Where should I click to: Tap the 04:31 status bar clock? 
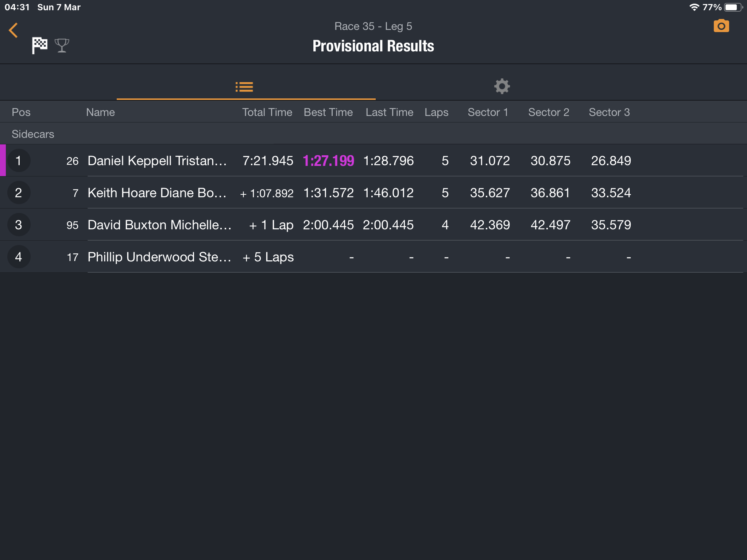[17, 7]
